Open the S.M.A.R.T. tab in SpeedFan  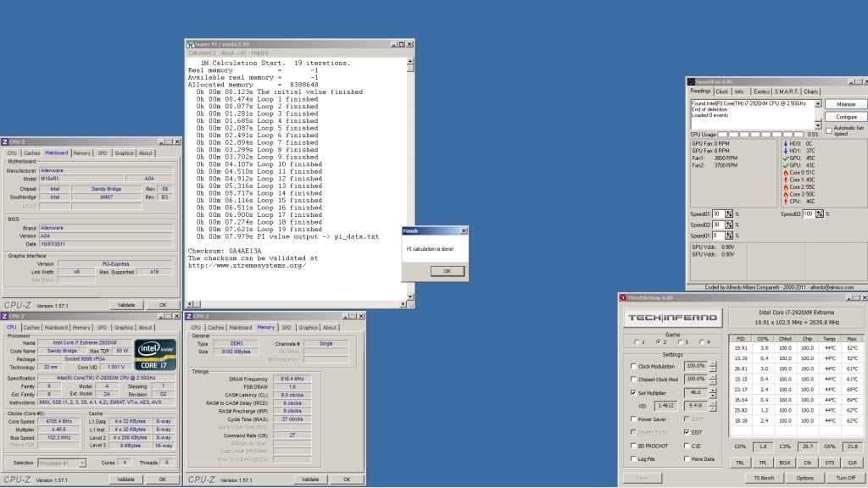coord(786,91)
